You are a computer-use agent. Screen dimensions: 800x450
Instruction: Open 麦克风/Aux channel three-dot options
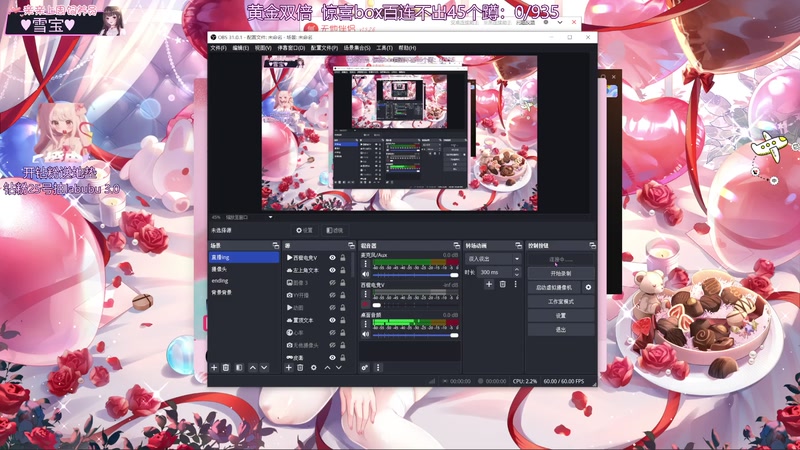[x=365, y=264]
